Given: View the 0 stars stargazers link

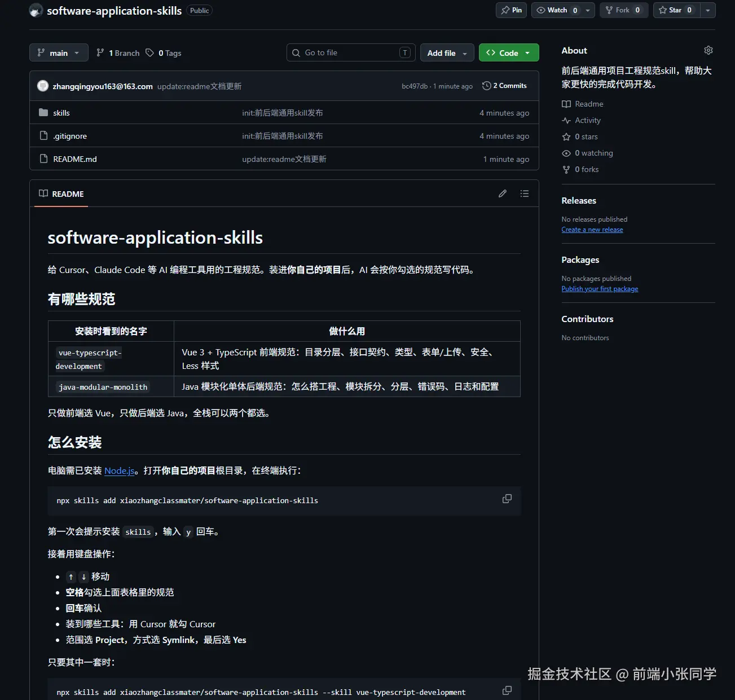Looking at the screenshot, I should (x=580, y=137).
